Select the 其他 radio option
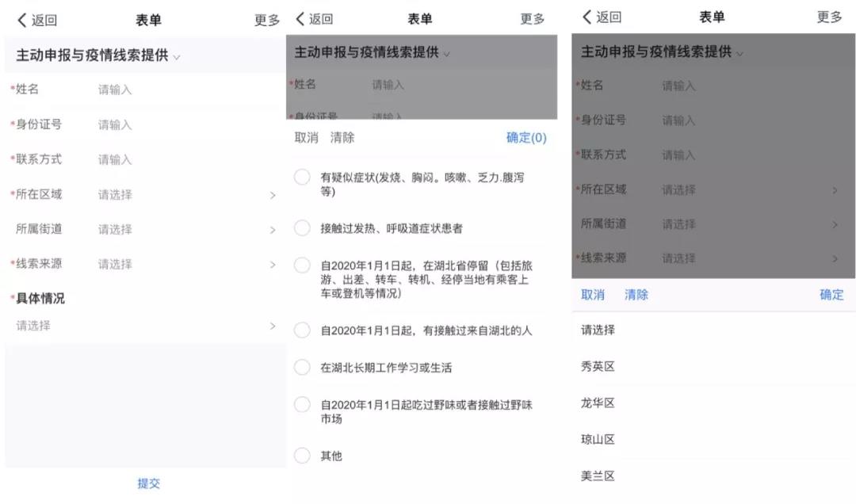Image resolution: width=856 pixels, height=504 pixels. pos(302,456)
